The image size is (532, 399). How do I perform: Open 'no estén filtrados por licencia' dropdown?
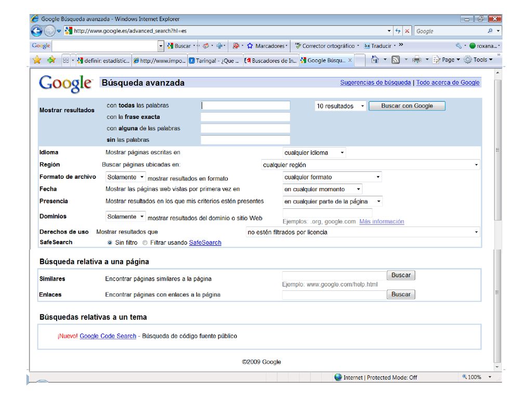coord(363,232)
